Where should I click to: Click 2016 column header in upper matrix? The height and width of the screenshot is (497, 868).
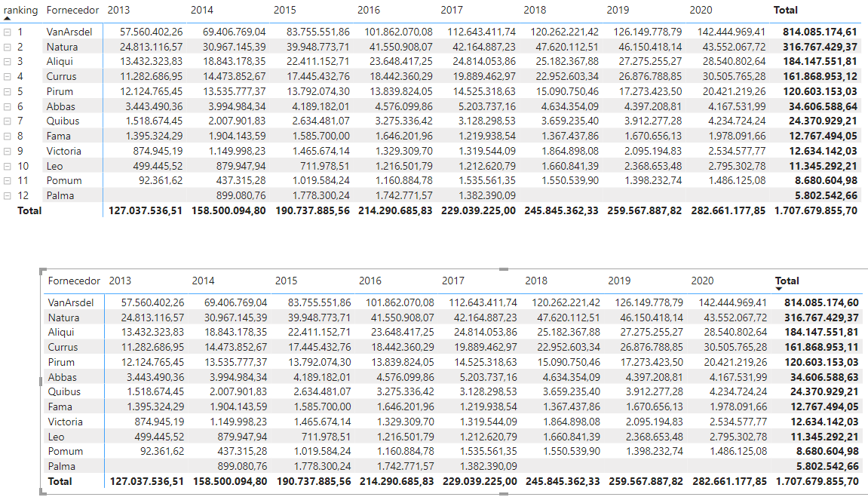click(x=369, y=10)
